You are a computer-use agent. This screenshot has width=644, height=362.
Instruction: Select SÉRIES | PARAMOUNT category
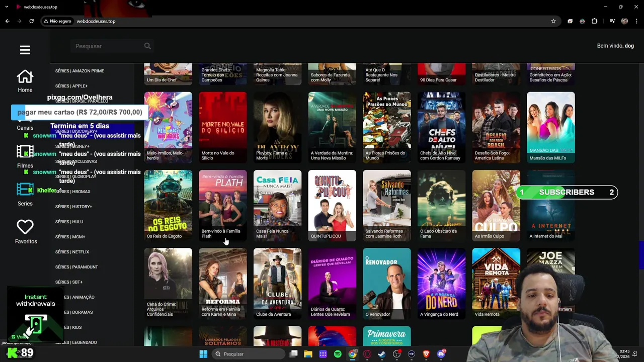coord(76,267)
